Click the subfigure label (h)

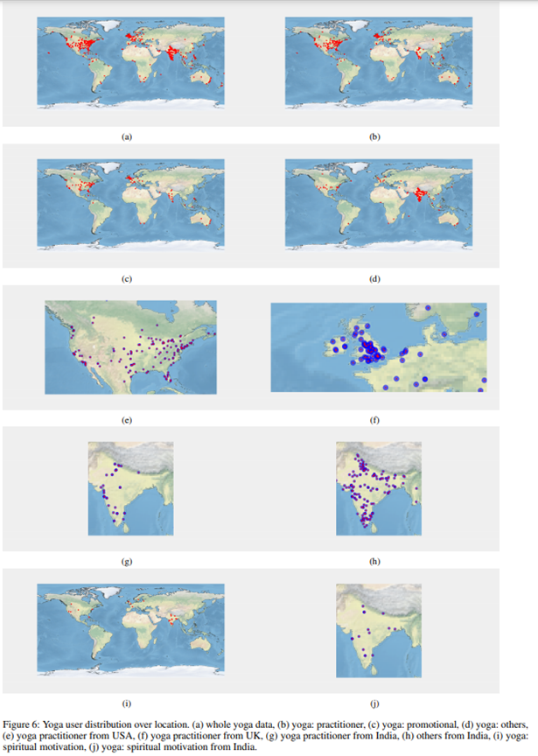point(374,562)
